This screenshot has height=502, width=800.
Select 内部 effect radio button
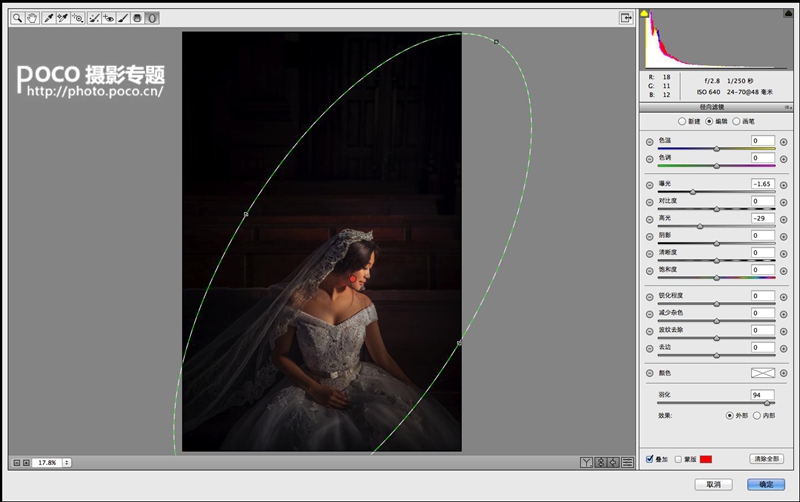tap(757, 416)
